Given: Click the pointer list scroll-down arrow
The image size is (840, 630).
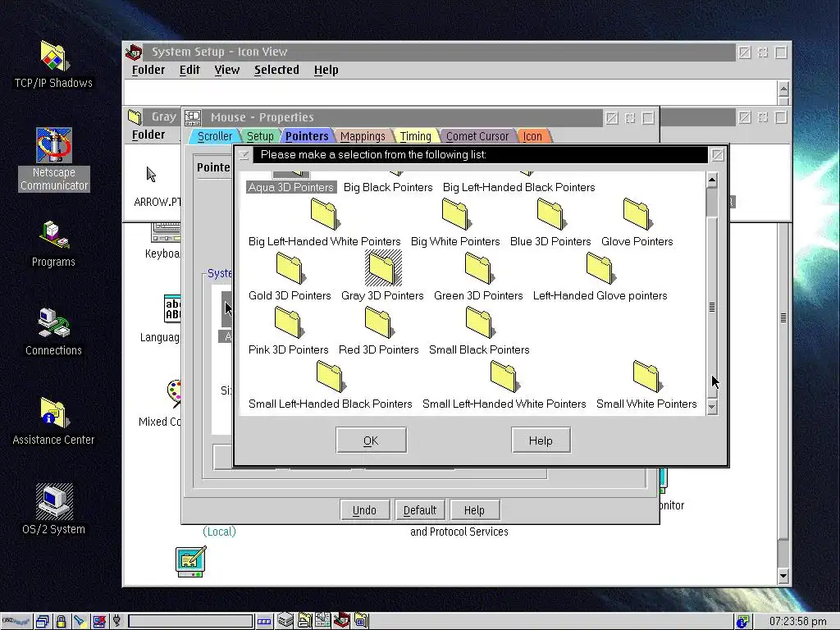Looking at the screenshot, I should (712, 407).
